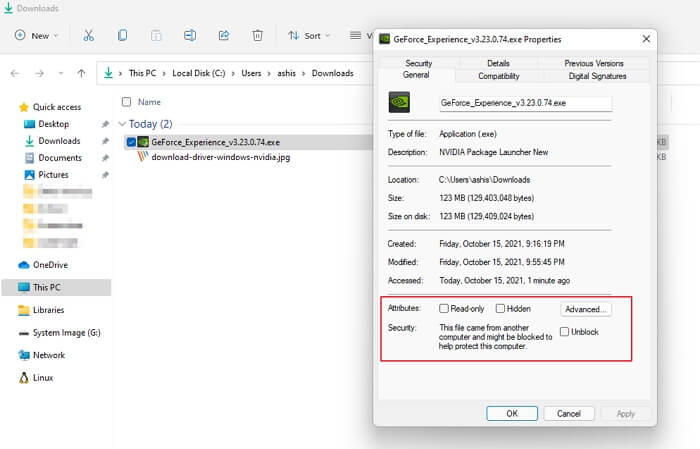Image resolution: width=700 pixels, height=449 pixels.
Task: Select Users in the address breadcrumb
Action: (x=251, y=73)
